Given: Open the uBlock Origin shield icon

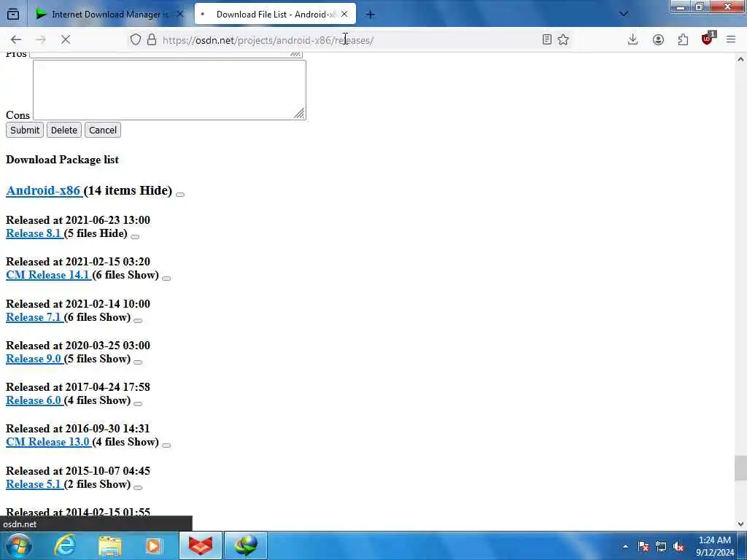Looking at the screenshot, I should tap(708, 39).
